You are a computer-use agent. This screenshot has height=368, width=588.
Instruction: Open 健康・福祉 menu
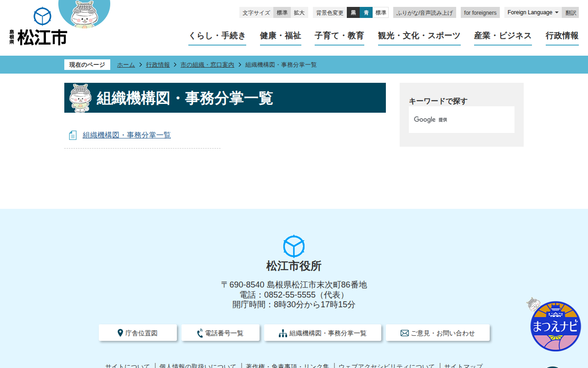281,36
